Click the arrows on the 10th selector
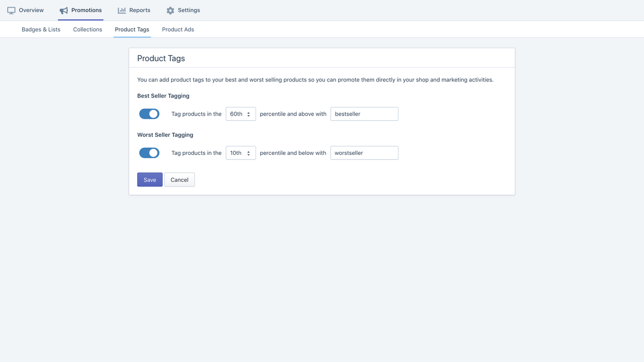 pos(249,153)
